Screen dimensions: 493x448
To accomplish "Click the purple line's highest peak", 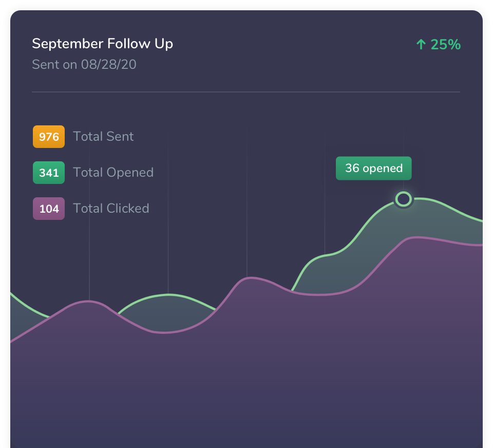I will pos(417,237).
